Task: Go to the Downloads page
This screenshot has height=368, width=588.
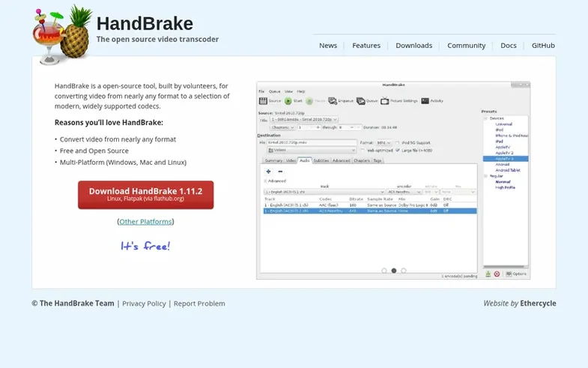Action: tap(413, 46)
